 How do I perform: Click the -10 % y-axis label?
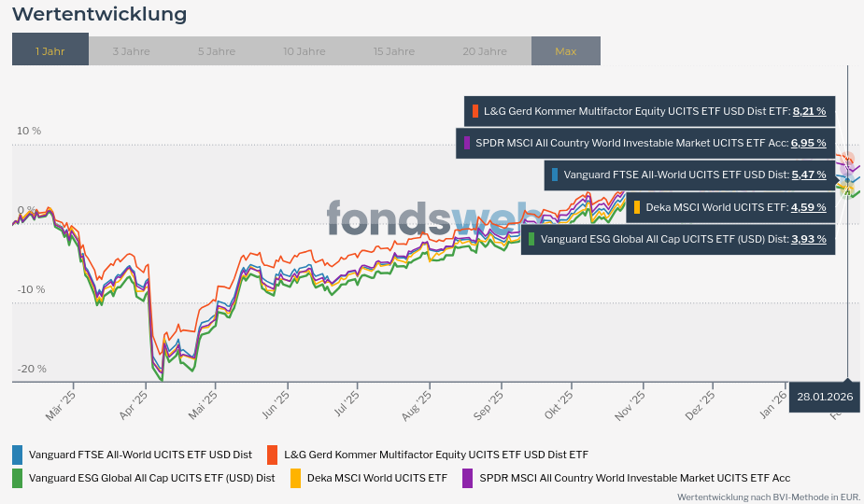tap(31, 289)
